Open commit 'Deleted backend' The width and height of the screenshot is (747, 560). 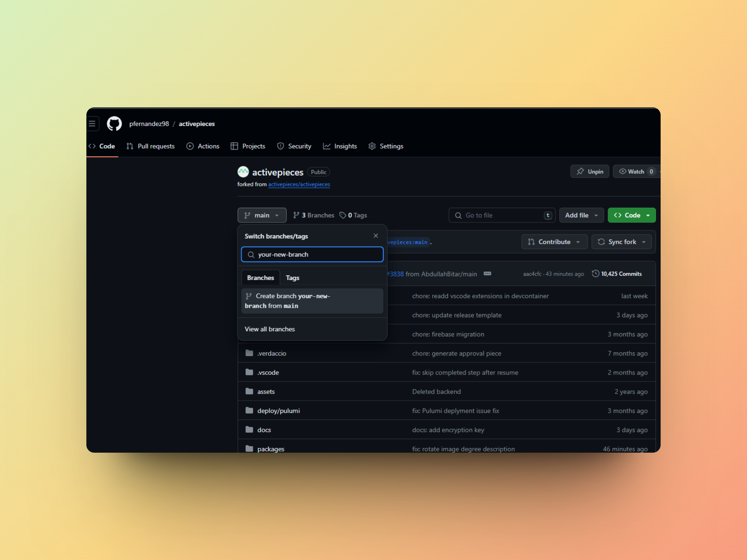click(437, 392)
